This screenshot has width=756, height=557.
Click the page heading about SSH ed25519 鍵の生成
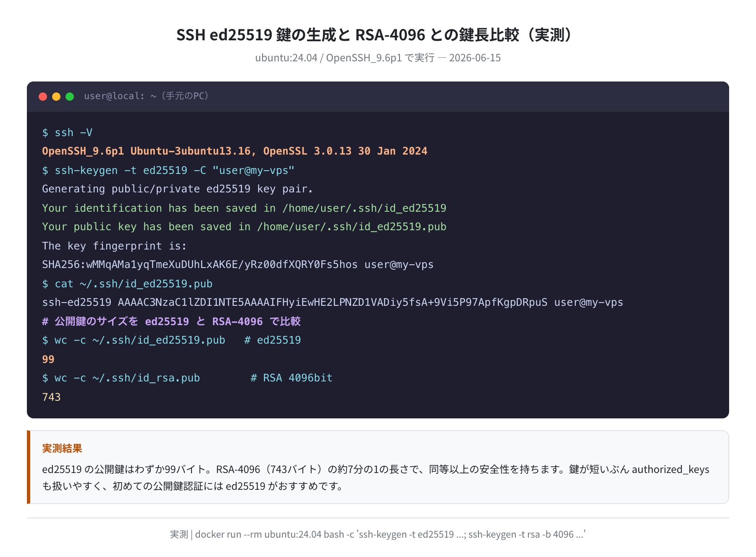point(374,34)
